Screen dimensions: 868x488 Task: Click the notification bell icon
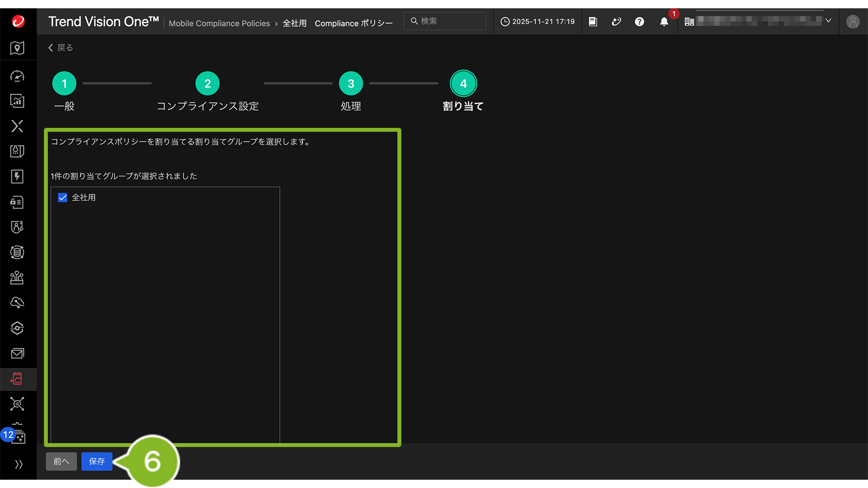pos(664,22)
